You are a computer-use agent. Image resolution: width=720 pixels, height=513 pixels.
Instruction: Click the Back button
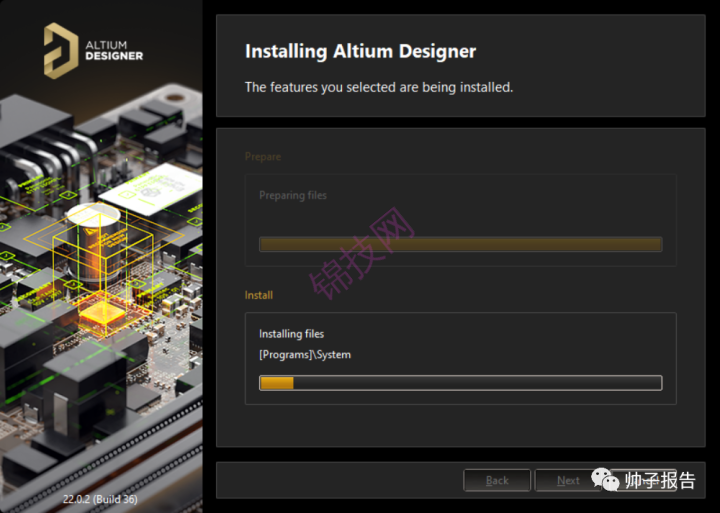pyautogui.click(x=497, y=480)
